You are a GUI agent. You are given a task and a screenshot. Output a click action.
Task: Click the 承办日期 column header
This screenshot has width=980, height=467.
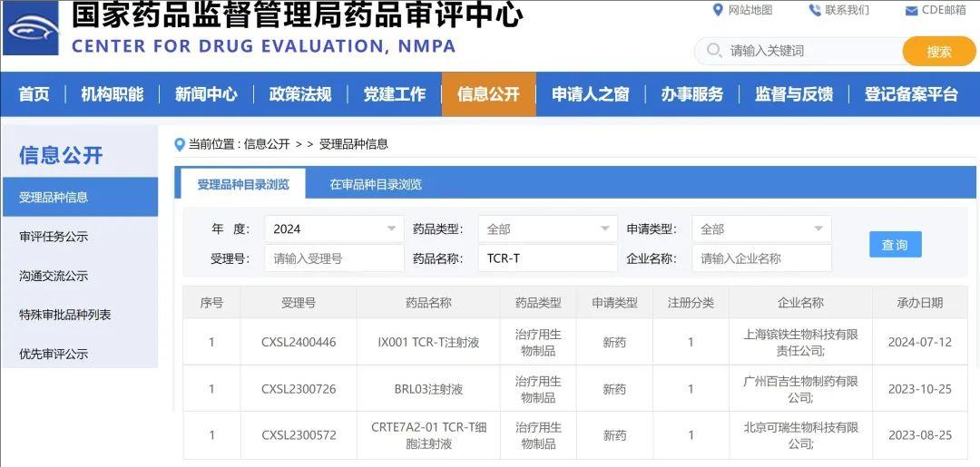coord(920,304)
